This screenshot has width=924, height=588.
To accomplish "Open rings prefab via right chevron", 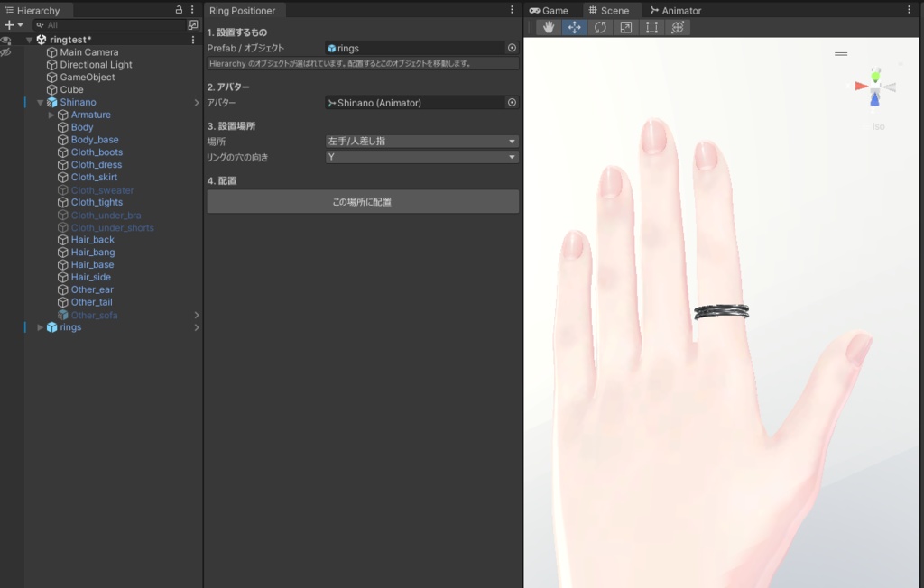I will click(196, 327).
